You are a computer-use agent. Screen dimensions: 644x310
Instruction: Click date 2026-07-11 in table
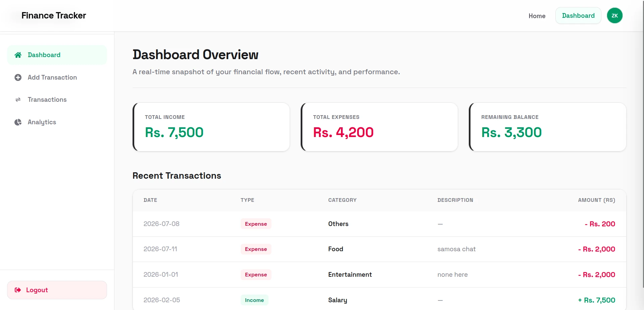(160, 249)
